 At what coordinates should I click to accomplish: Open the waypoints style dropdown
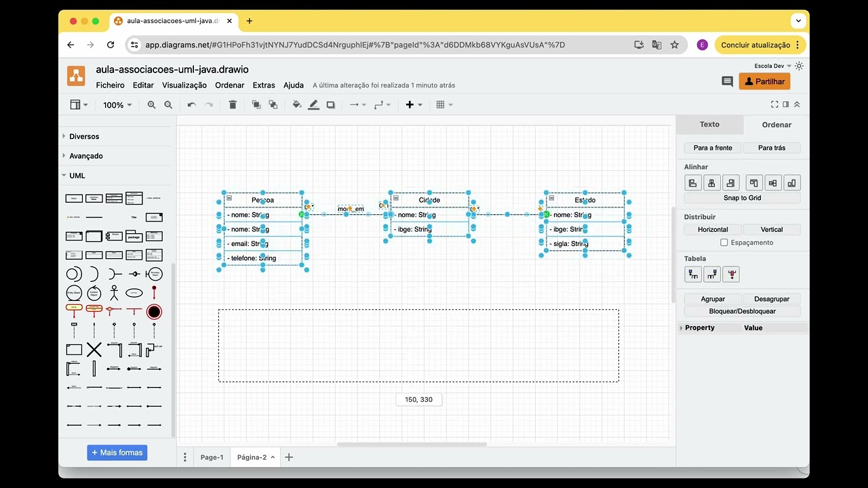382,105
